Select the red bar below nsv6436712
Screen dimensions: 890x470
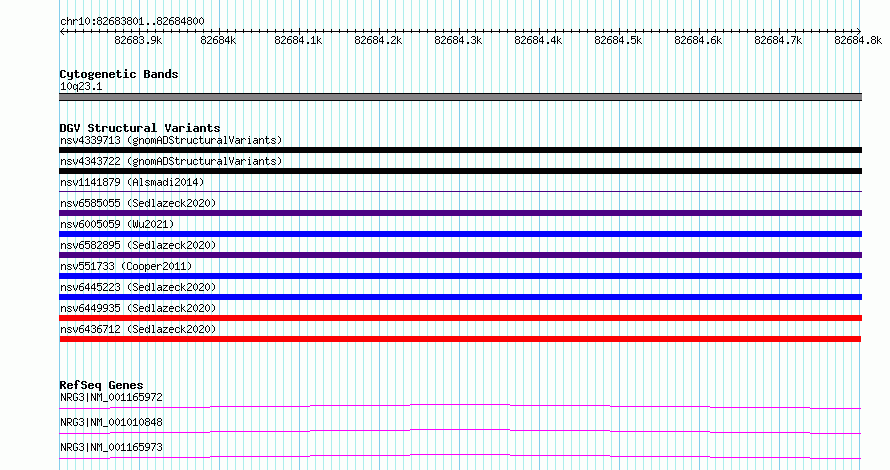coord(460,339)
